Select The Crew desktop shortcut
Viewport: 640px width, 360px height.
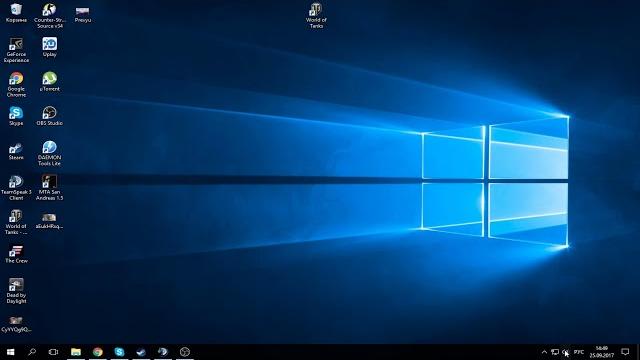point(16,254)
